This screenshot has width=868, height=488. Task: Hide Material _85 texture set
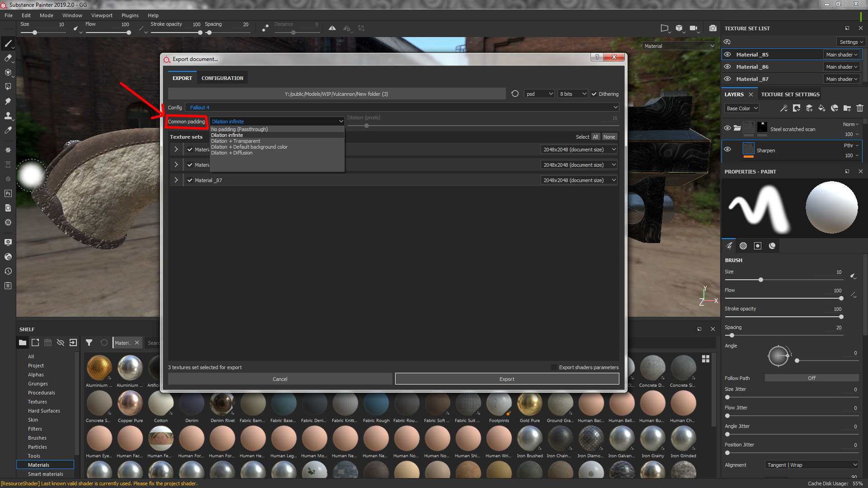tap(727, 55)
